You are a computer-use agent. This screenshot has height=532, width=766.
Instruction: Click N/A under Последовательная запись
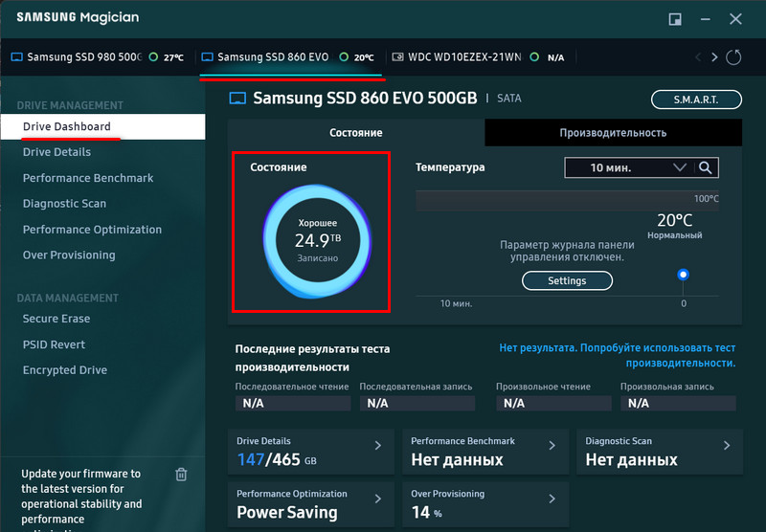417,403
